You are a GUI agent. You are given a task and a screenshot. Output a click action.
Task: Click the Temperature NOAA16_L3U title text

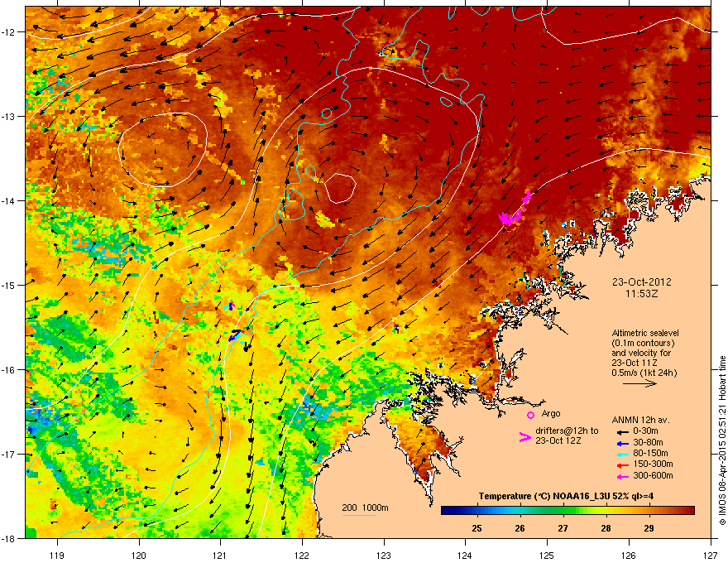pos(567,496)
